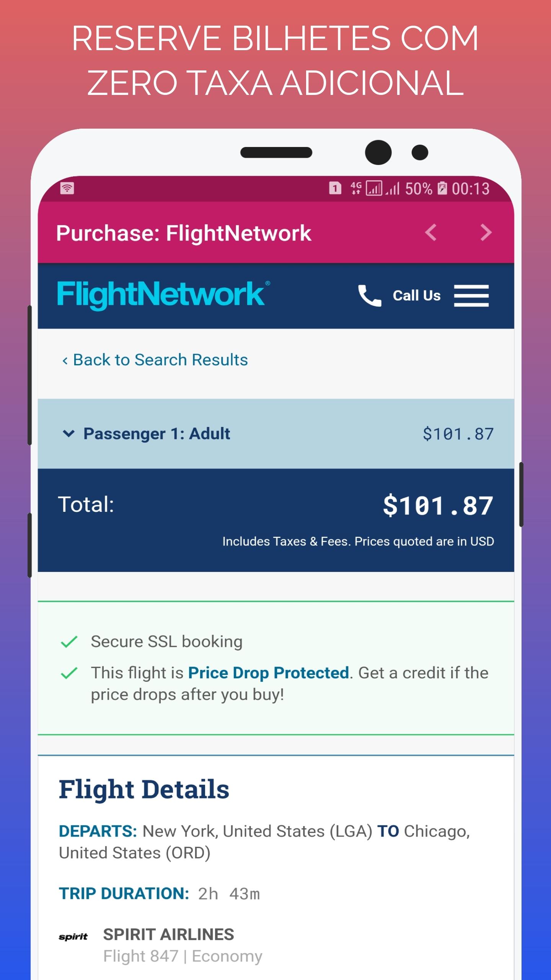The image size is (551, 980).
Task: Tap the Spirit Airlines logo
Action: (73, 937)
